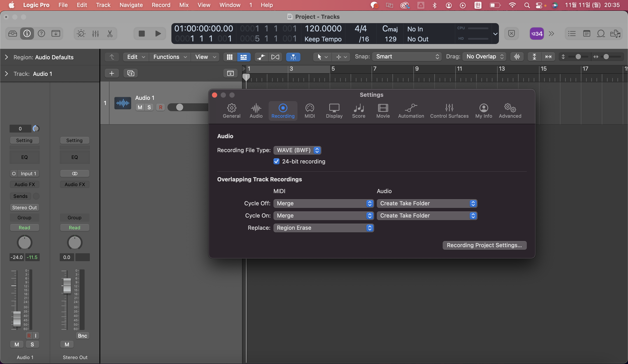The image size is (628, 364).
Task: Enable record on Audio 1 track header
Action: point(160,107)
